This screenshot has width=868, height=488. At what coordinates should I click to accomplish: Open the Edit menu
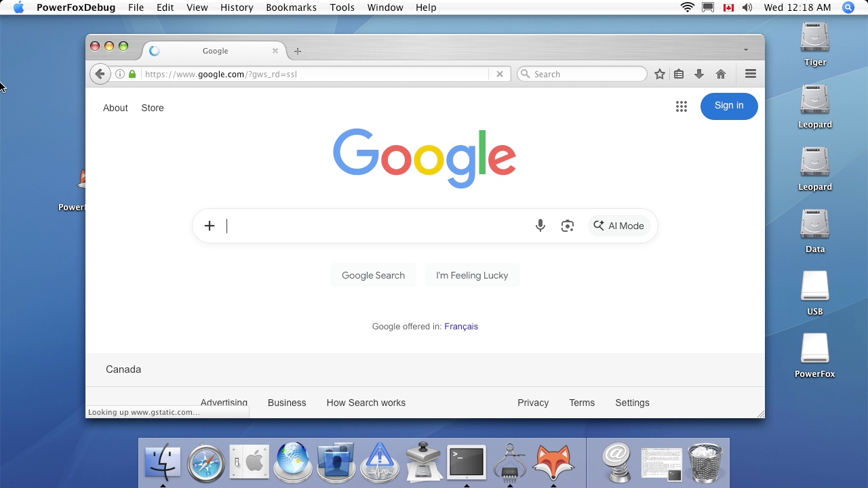(x=165, y=7)
